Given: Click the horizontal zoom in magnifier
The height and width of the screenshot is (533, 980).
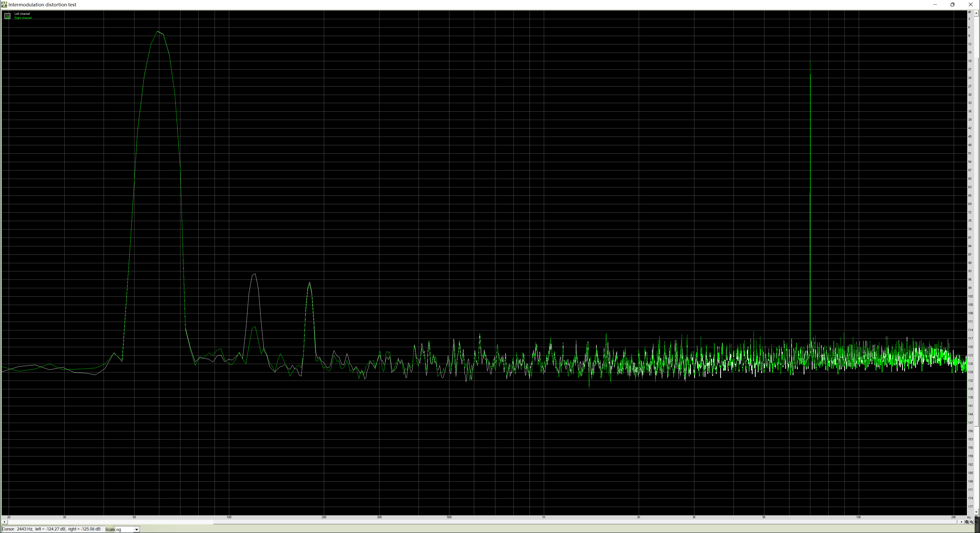Looking at the screenshot, I should click(967, 522).
